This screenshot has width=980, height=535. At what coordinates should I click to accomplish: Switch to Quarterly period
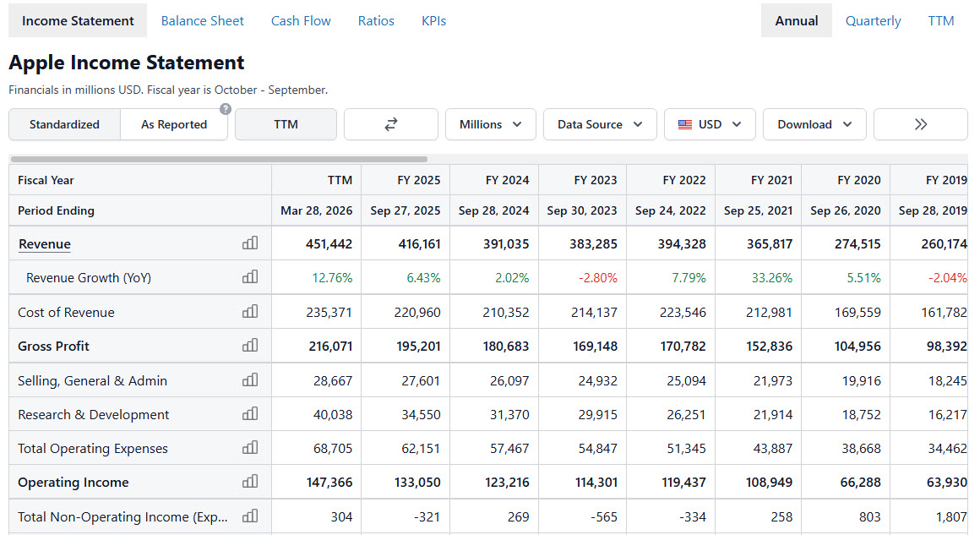click(x=873, y=20)
